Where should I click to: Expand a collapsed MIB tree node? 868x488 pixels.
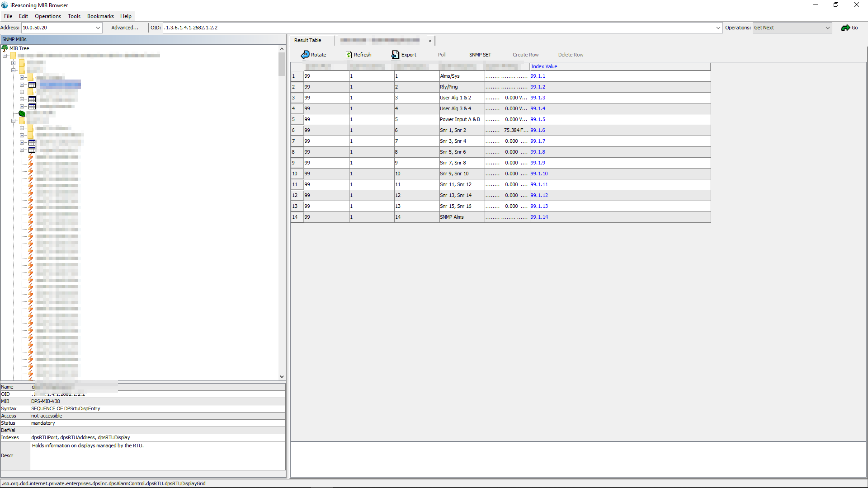[x=14, y=63]
